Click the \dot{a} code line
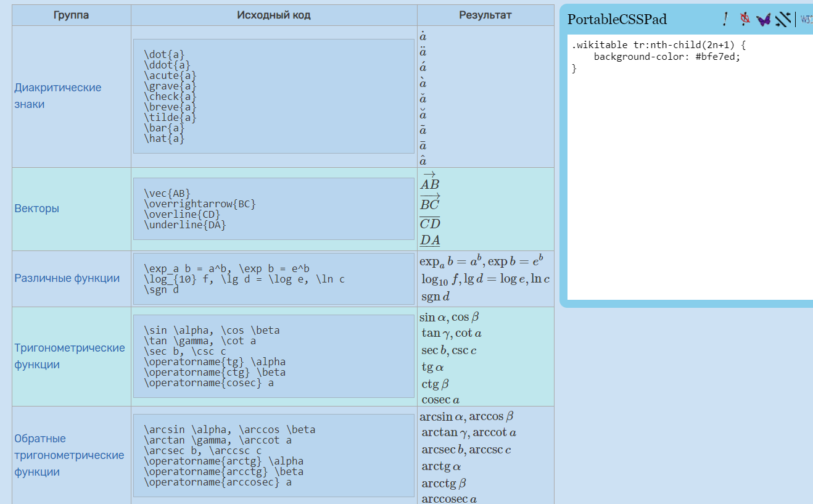This screenshot has height=504, width=813. point(164,55)
